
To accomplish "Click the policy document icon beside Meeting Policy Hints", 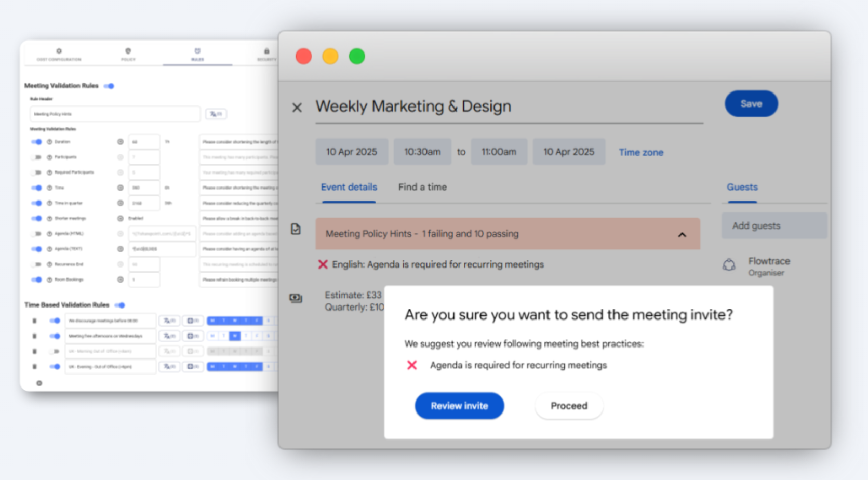I will click(296, 229).
